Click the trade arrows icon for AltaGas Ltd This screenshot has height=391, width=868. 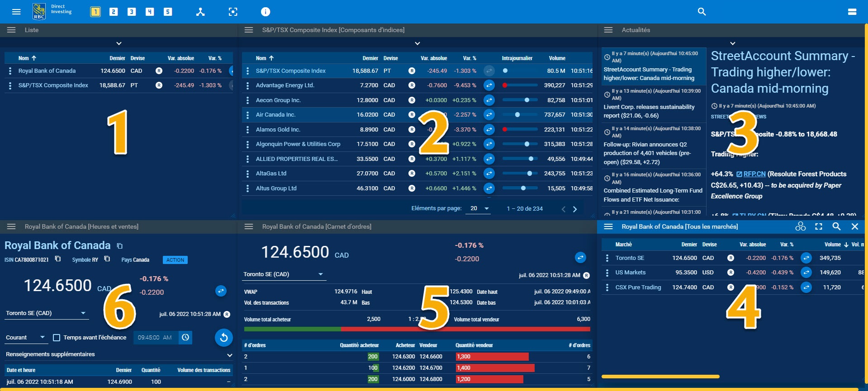(489, 174)
